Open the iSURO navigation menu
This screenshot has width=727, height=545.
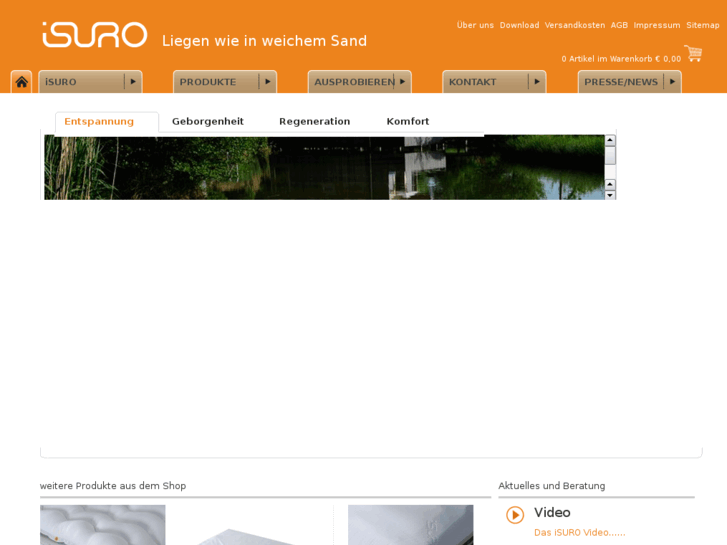[90, 82]
